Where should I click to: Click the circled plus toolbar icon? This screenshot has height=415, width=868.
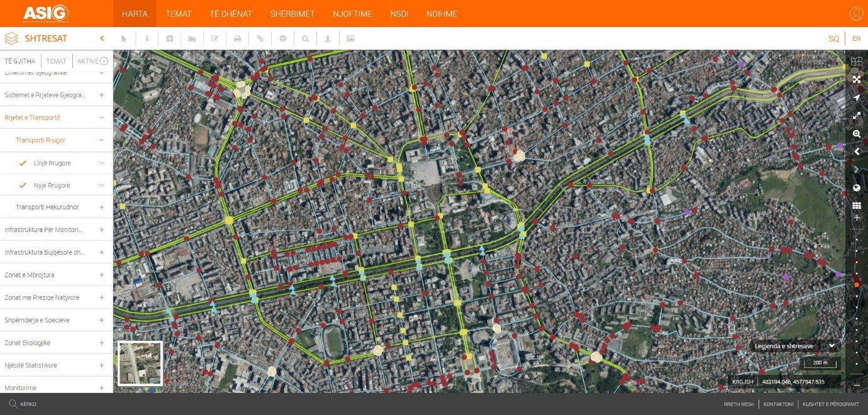[x=282, y=38]
